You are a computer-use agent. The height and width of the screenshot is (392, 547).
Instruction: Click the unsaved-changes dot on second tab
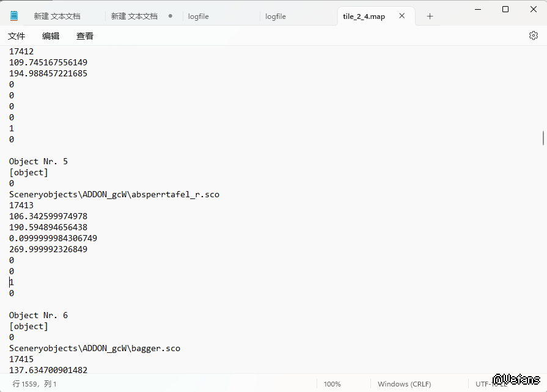click(x=171, y=16)
